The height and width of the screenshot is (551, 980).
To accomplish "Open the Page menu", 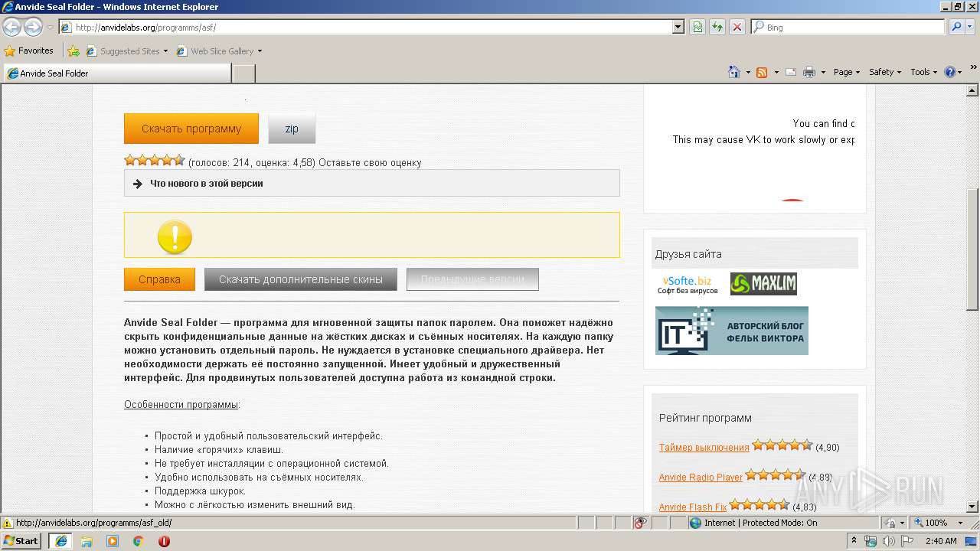I will point(846,72).
